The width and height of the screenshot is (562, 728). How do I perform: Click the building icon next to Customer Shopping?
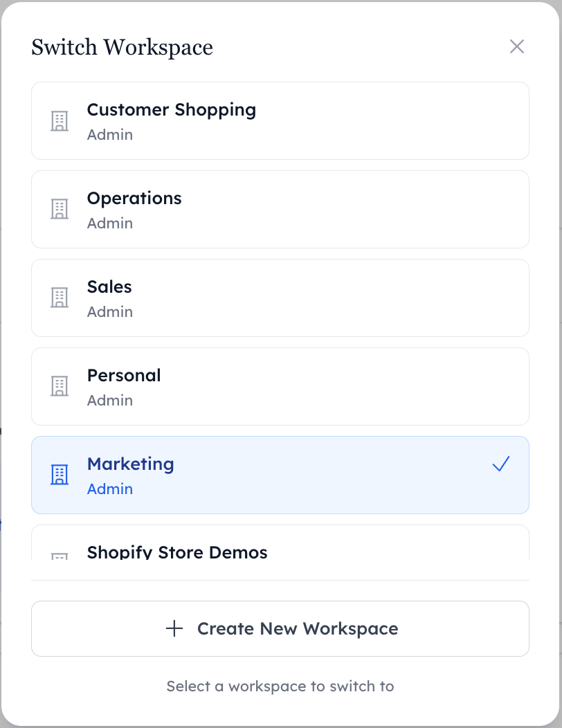click(60, 120)
